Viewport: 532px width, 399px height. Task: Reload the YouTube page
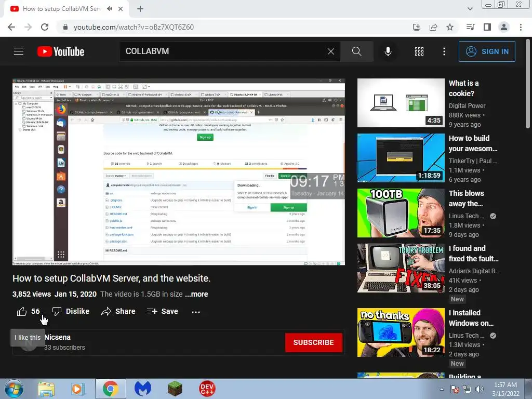(45, 27)
